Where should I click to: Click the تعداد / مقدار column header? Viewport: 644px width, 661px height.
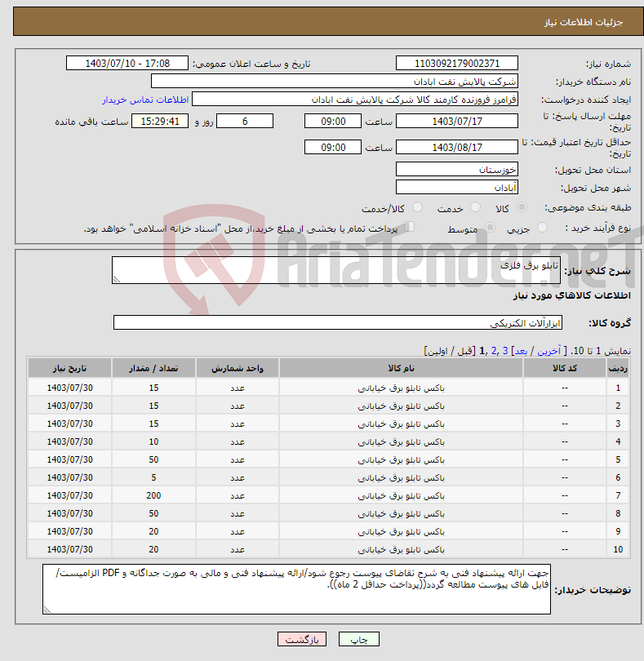point(153,368)
